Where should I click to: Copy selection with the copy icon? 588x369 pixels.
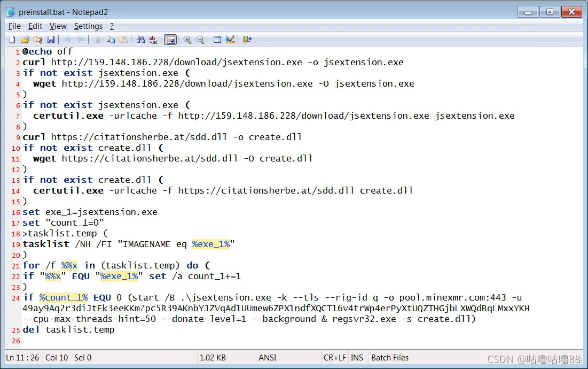[111, 40]
